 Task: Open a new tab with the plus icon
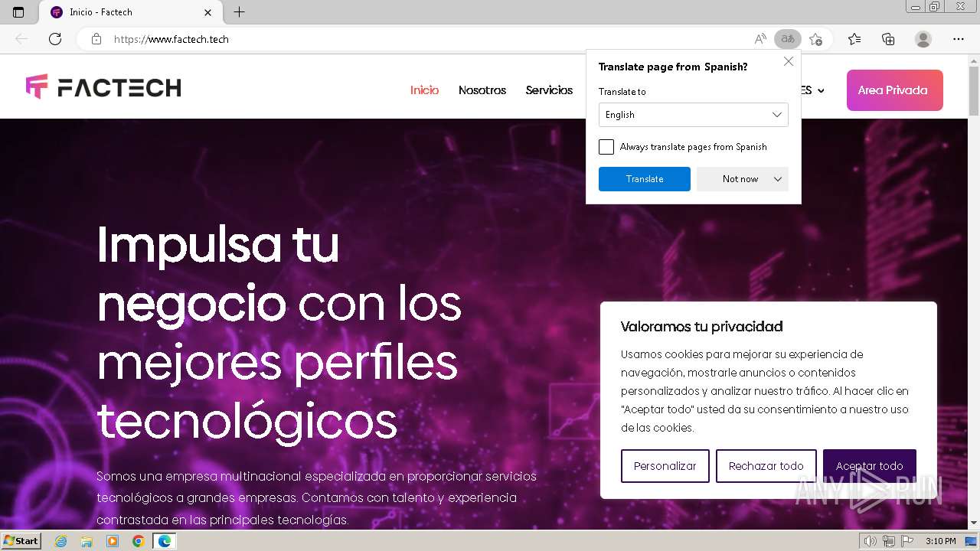point(239,12)
